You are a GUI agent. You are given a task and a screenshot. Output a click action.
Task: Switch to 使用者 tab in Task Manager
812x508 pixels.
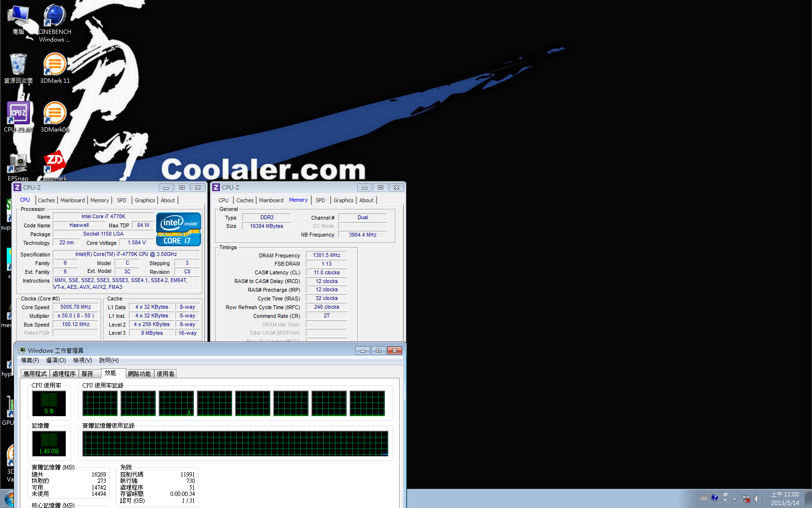(x=165, y=374)
